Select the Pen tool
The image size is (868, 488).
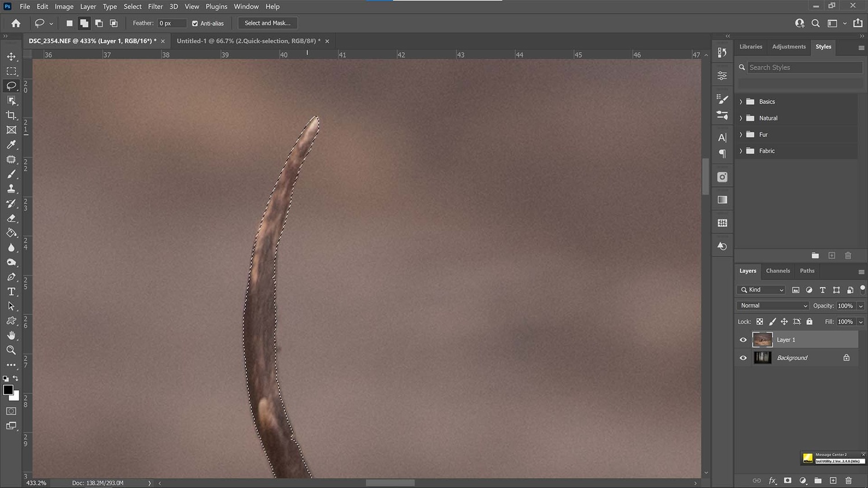pyautogui.click(x=11, y=277)
